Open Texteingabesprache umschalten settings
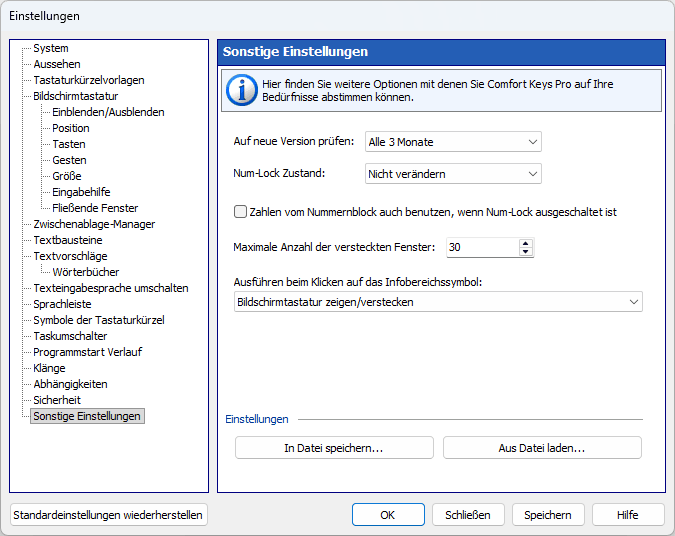The width and height of the screenshot is (675, 536). tap(111, 288)
